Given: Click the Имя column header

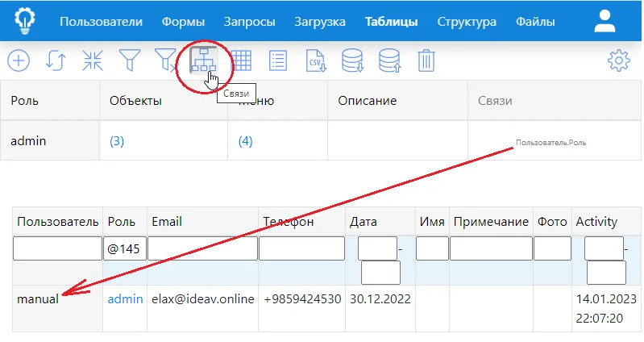Looking at the screenshot, I should [x=432, y=222].
